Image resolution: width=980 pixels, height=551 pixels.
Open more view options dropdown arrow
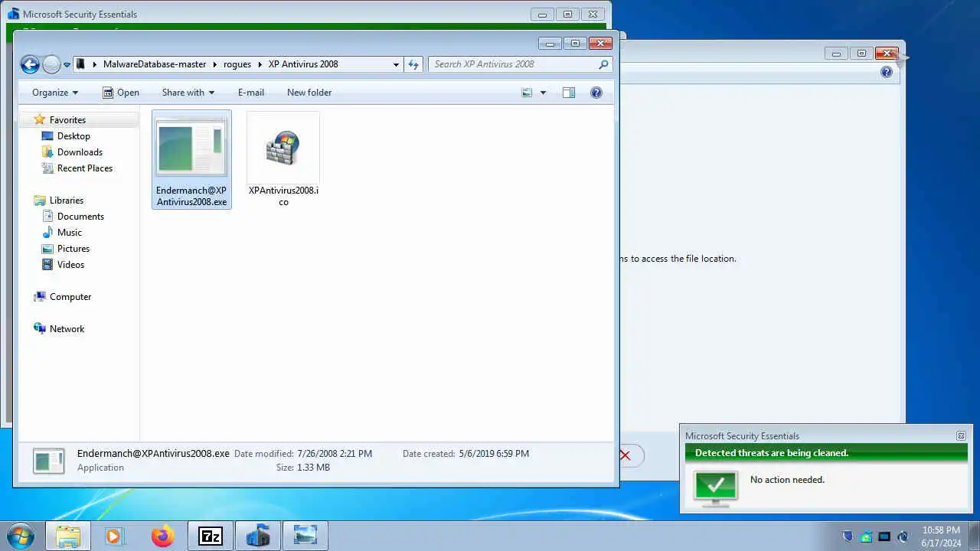pos(543,93)
